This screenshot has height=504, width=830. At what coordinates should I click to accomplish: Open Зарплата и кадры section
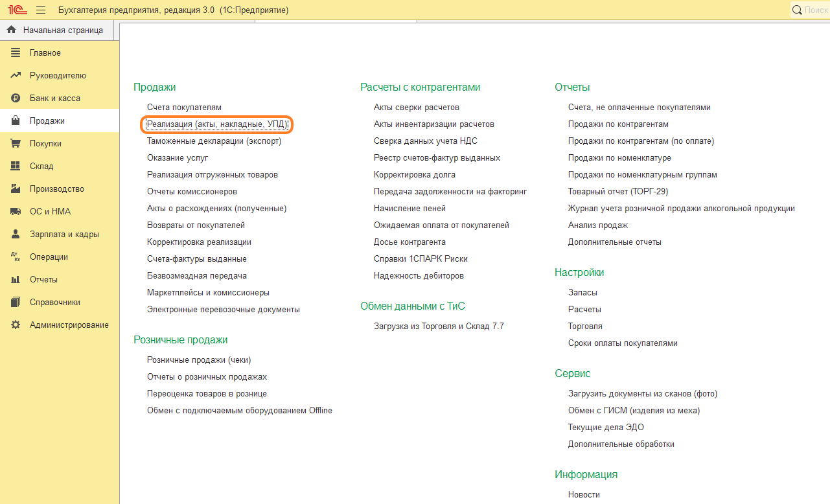pos(64,235)
